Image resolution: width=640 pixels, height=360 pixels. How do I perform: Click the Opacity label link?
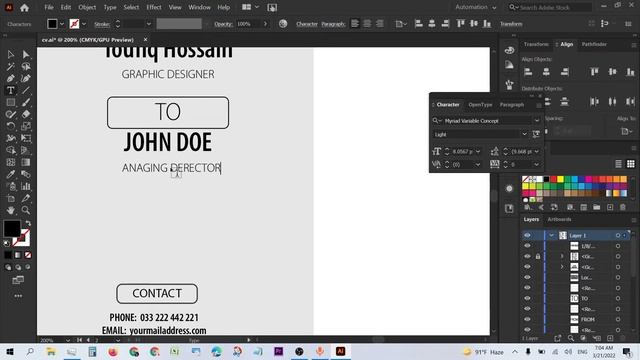223,24
